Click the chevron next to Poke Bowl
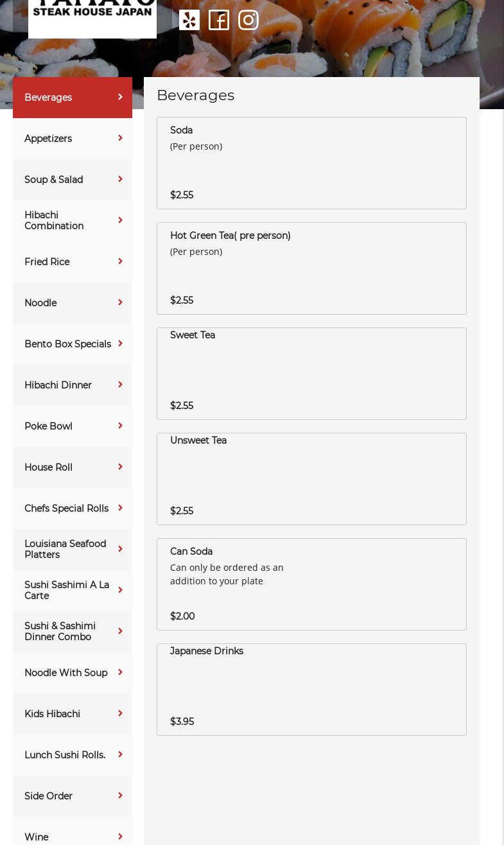The width and height of the screenshot is (504, 845). 120,426
